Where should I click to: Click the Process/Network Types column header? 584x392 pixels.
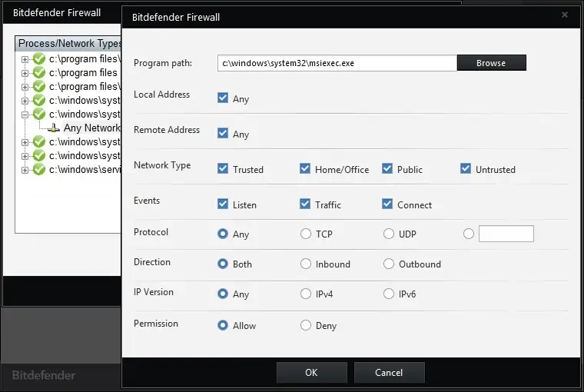pyautogui.click(x=68, y=44)
